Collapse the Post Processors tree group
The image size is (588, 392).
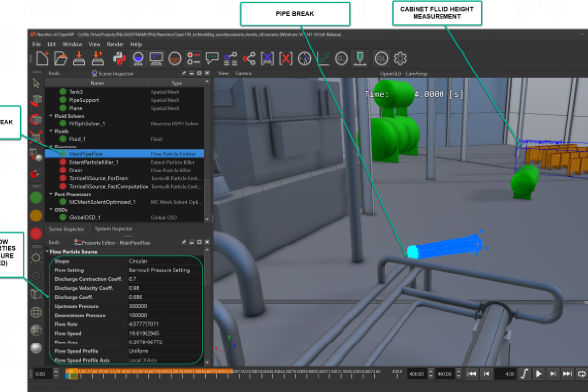click(x=51, y=195)
